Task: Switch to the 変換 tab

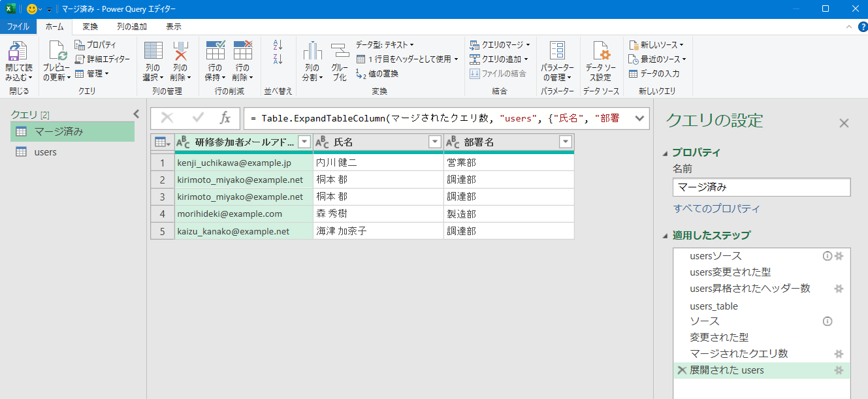Action: 90,27
